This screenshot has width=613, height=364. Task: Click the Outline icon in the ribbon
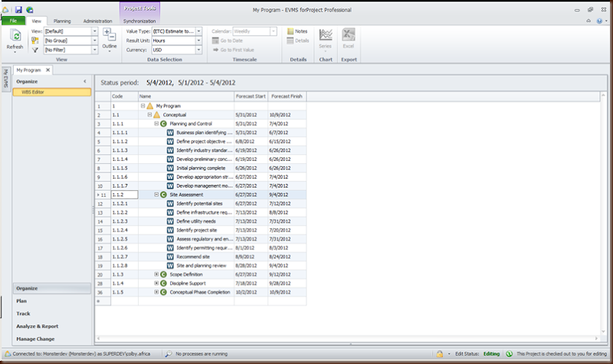coord(110,36)
